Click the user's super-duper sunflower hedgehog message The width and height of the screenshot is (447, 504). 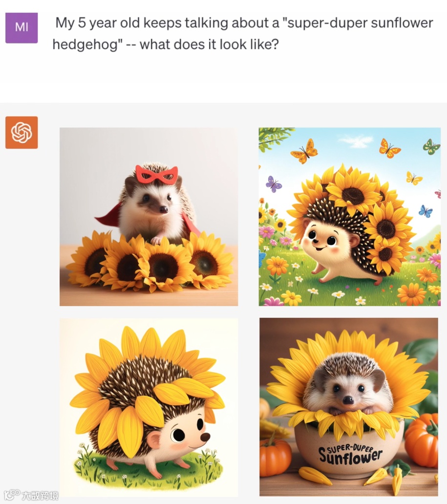click(x=243, y=33)
